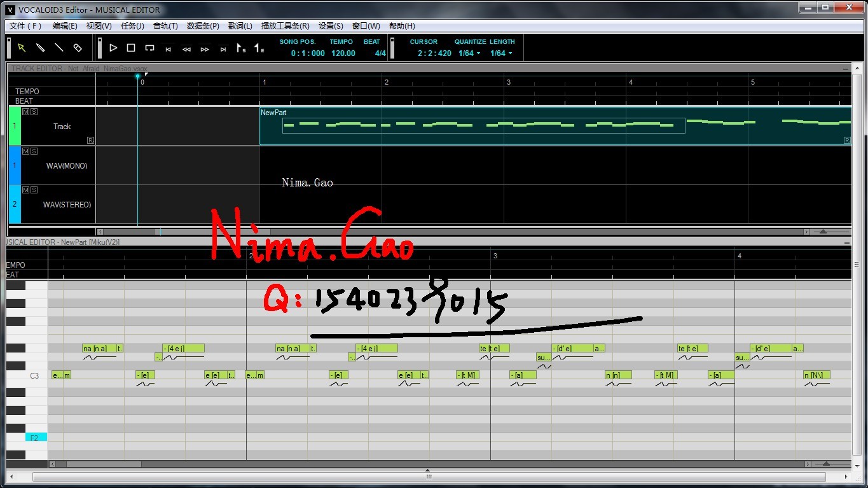
Task: Mute Track 1 with the M button
Action: point(25,112)
